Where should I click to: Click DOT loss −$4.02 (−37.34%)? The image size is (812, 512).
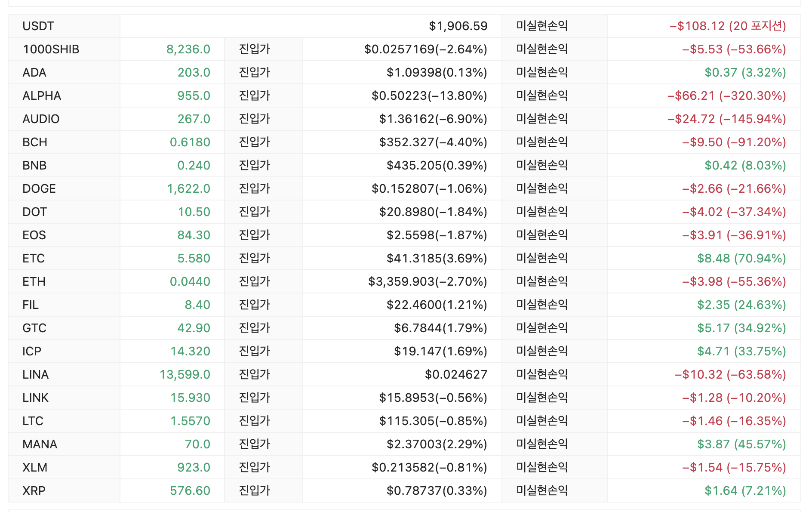pos(734,212)
